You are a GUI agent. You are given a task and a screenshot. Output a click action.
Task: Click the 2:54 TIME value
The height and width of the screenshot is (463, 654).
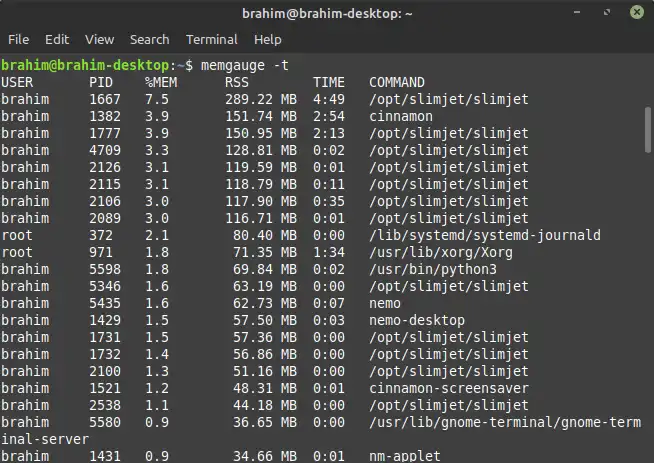coord(329,116)
